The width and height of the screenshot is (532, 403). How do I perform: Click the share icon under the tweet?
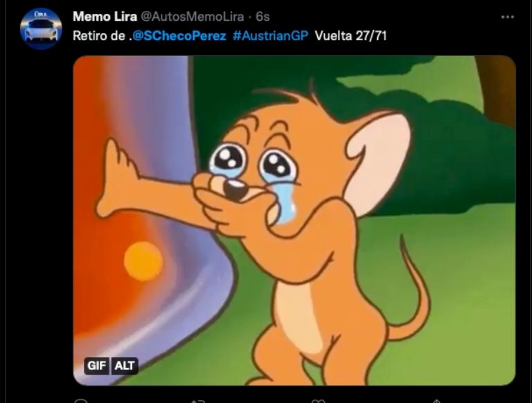coord(436,402)
